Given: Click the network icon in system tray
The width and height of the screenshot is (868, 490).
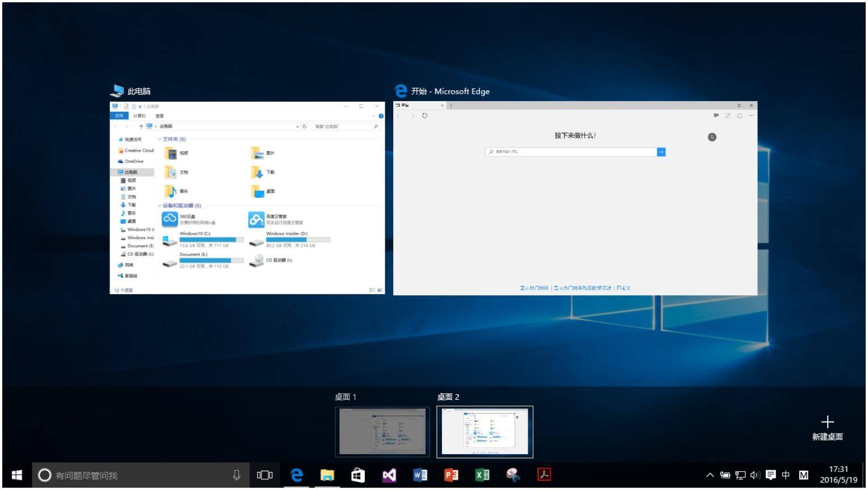Looking at the screenshot, I should pos(740,475).
